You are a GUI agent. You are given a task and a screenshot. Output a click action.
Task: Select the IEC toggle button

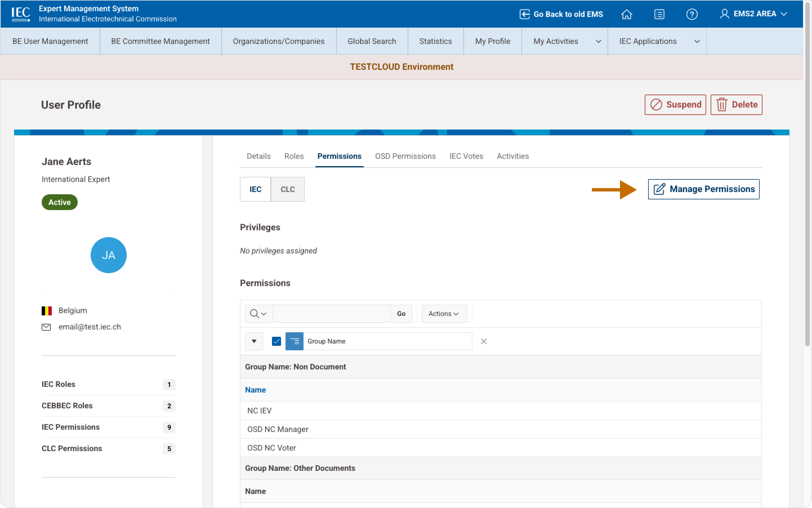[x=255, y=189]
